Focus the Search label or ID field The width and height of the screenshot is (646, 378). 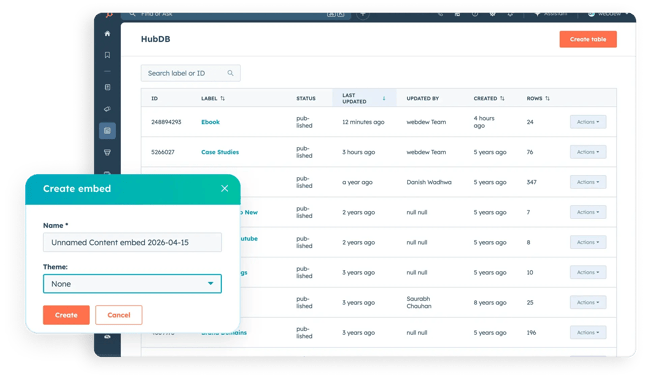click(191, 73)
